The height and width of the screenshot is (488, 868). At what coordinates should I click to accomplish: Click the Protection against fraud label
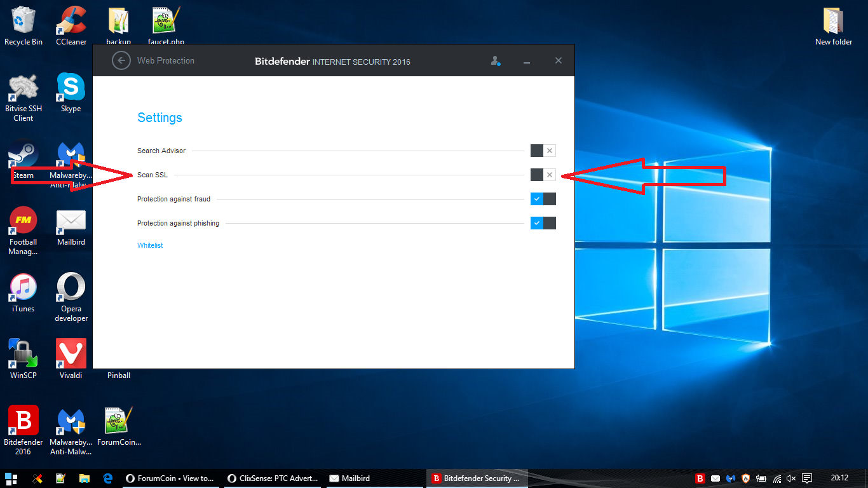(x=173, y=199)
